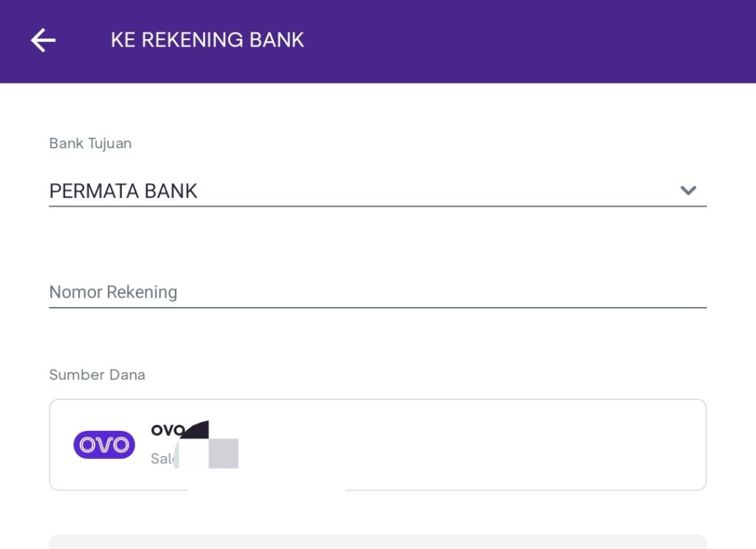This screenshot has height=549, width=756.
Task: Focus the Nomor Rekening input field
Action: click(377, 292)
